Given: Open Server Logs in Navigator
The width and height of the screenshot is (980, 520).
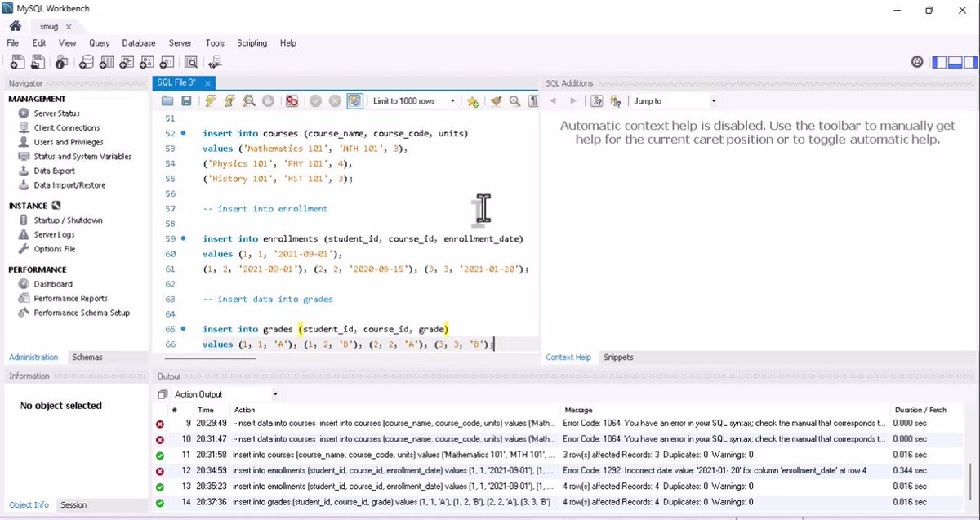Looking at the screenshot, I should click(54, 234).
